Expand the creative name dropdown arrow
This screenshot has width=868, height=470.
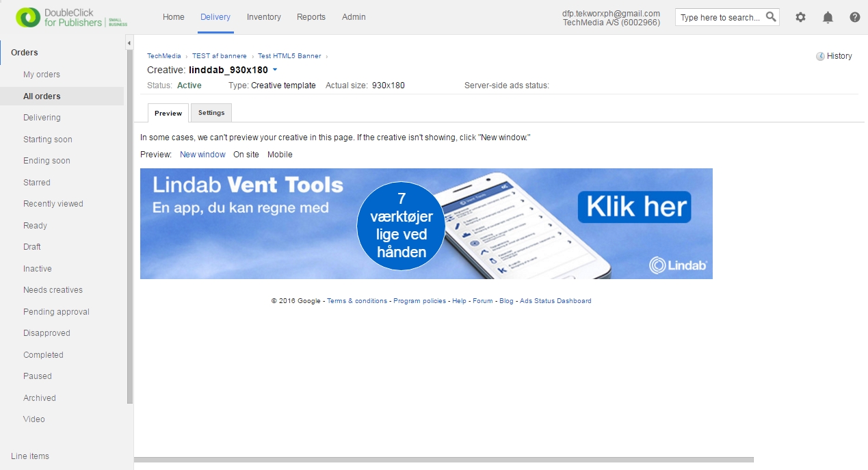275,70
